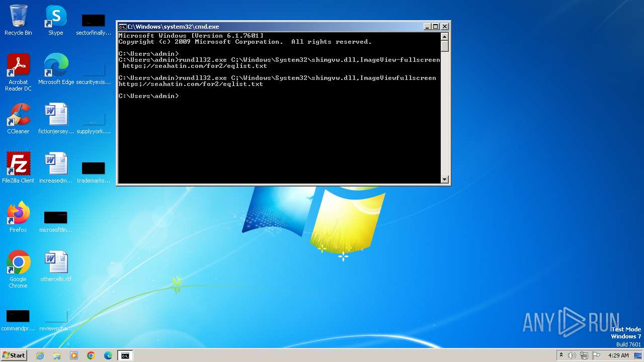Open othercells.rtf document

(x=56, y=266)
